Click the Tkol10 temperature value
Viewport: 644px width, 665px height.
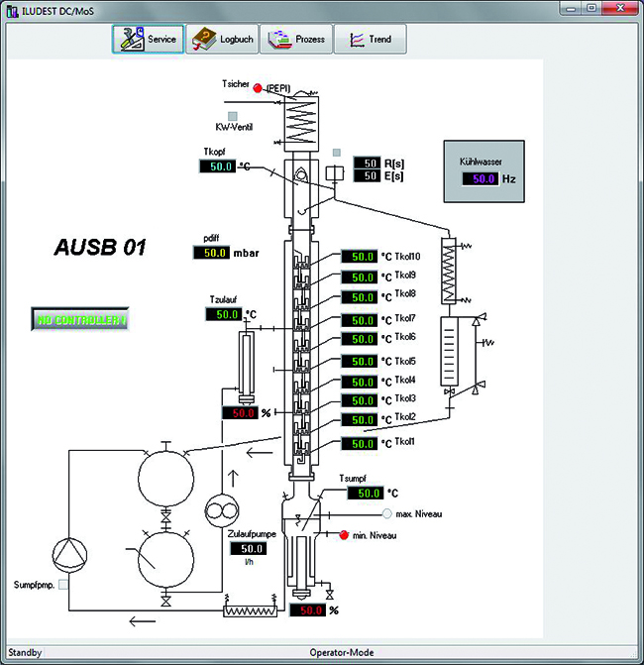[360, 257]
